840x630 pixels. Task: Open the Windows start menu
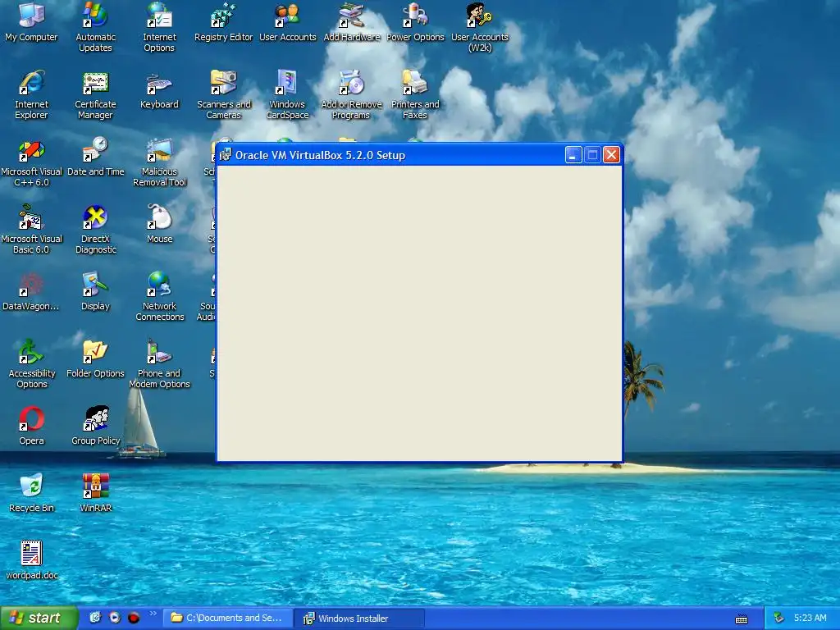coord(39,619)
